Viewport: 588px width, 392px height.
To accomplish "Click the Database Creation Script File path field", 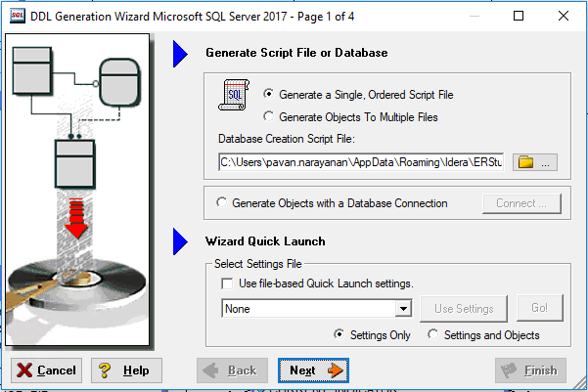I will (361, 162).
